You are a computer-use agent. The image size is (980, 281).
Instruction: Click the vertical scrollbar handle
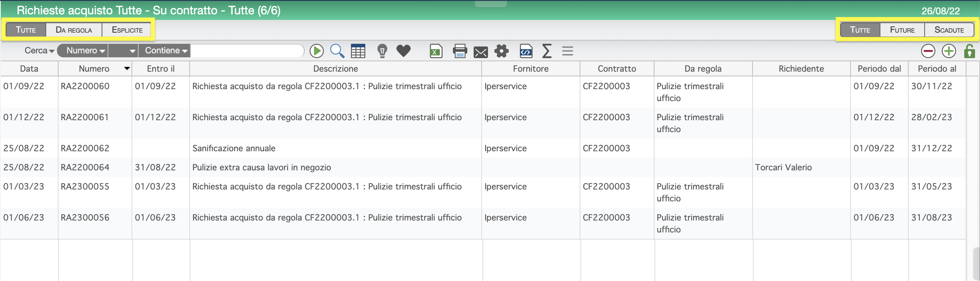pyautogui.click(x=976, y=263)
